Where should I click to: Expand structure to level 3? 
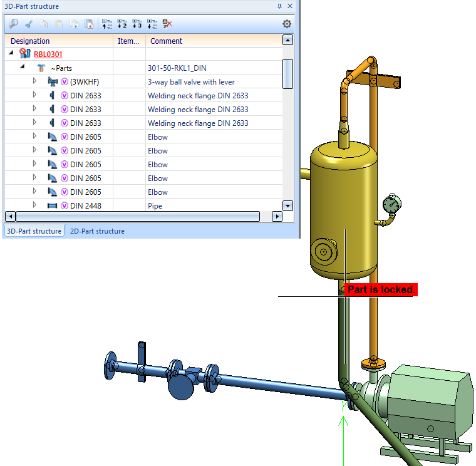click(x=137, y=24)
